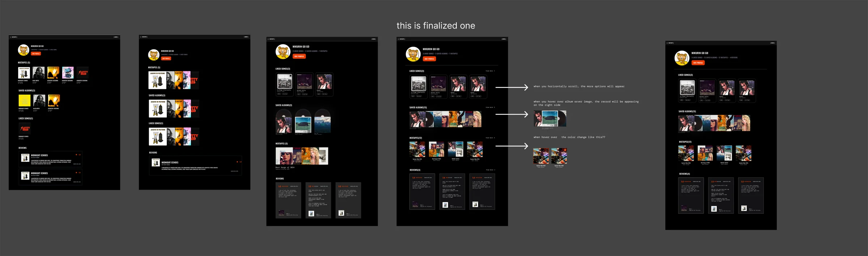Select 'when you horizontally scroll' annotation text

tap(579, 86)
